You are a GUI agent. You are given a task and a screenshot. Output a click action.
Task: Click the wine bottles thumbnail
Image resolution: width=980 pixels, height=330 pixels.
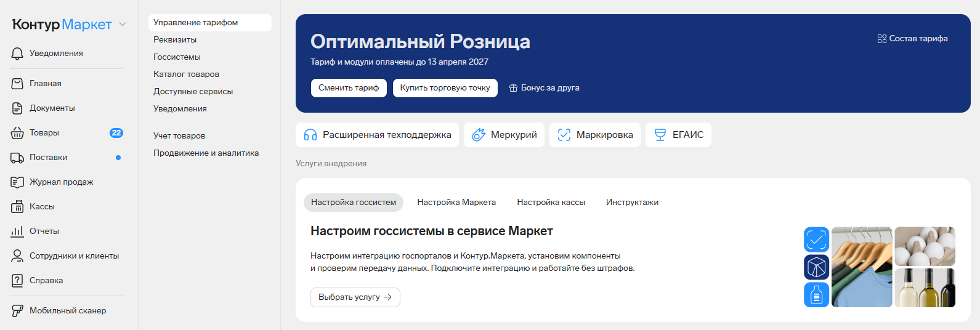pyautogui.click(x=925, y=288)
